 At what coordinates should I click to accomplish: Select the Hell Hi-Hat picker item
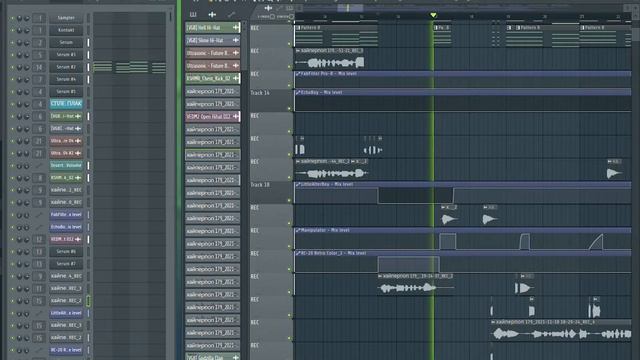212,27
